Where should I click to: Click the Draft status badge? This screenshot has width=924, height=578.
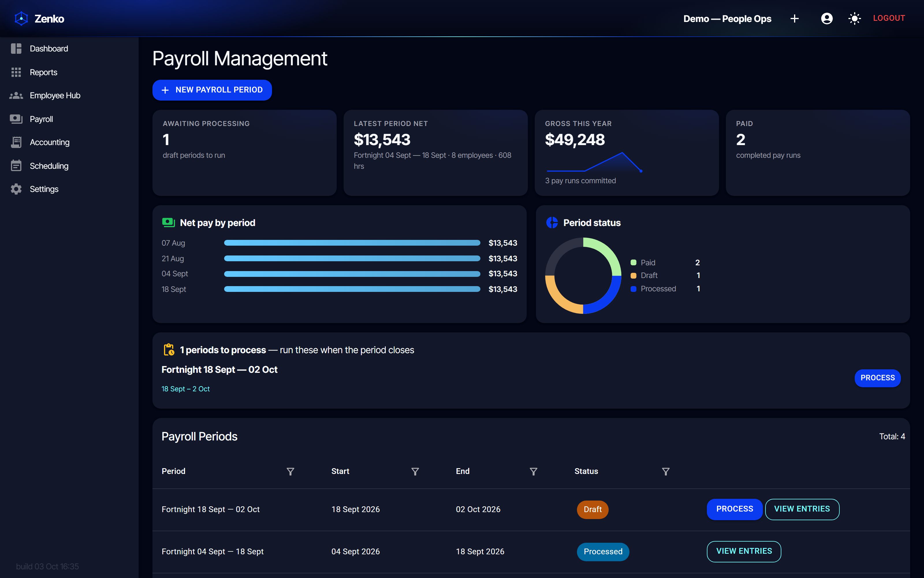coord(593,510)
